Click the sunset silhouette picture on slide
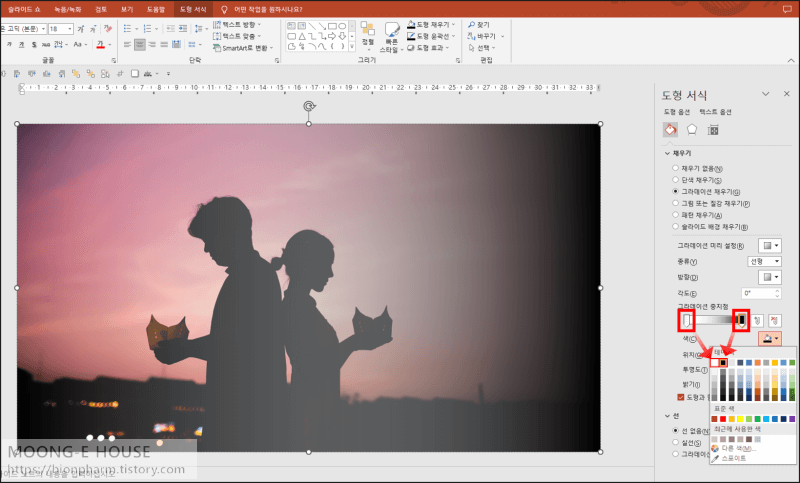This screenshot has width=800, height=483. (309, 288)
